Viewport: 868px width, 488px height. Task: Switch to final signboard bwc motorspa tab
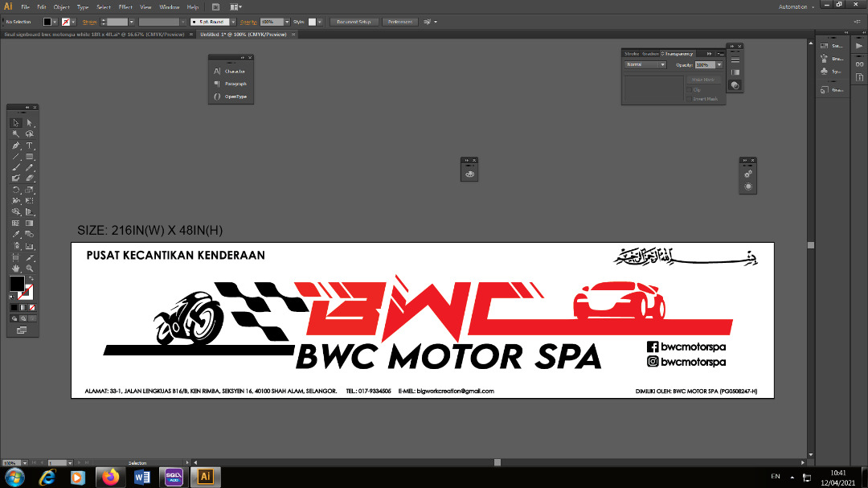pos(94,35)
